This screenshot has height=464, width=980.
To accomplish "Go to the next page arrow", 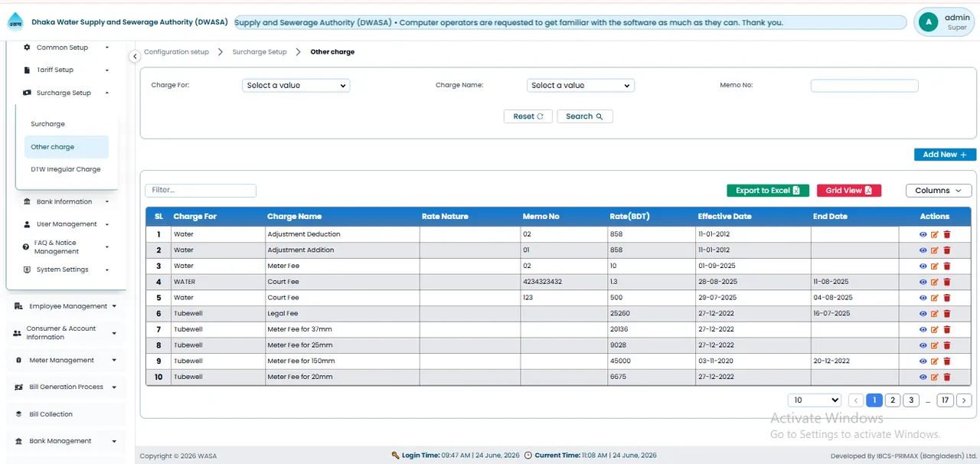I will (965, 400).
